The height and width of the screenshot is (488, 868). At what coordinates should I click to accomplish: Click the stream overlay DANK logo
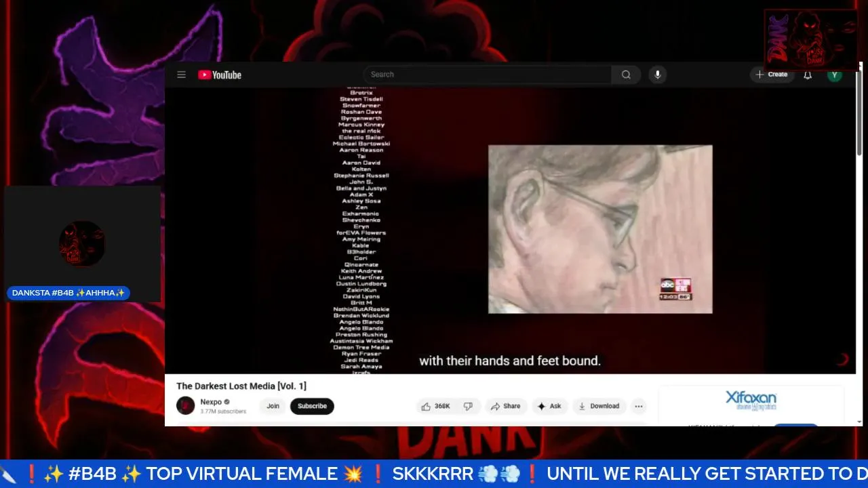[811, 39]
